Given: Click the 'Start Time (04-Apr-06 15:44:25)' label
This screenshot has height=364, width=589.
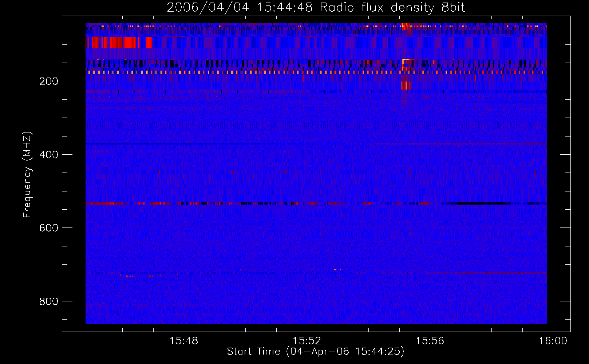Looking at the screenshot, I should coord(316,352).
